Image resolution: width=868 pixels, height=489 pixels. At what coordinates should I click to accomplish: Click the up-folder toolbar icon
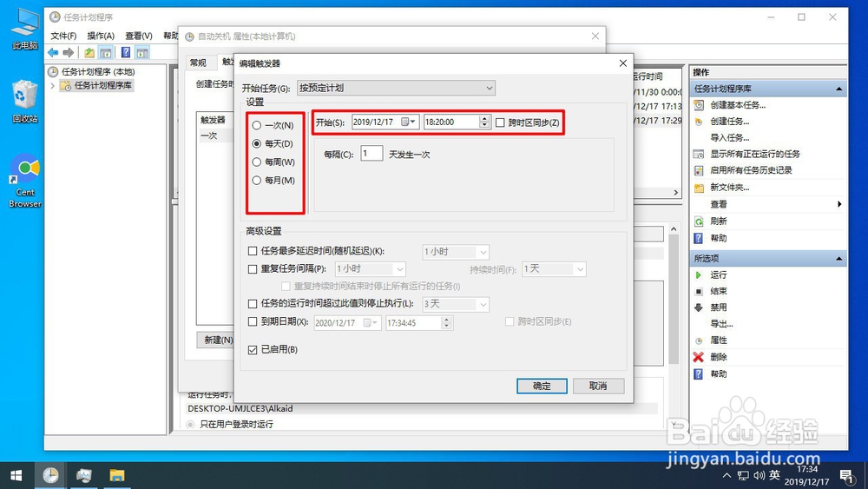[89, 53]
